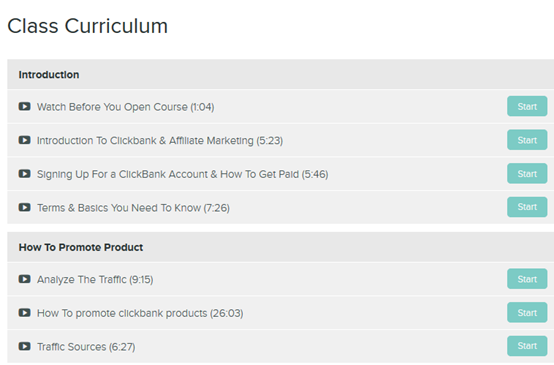Start Introduction To Clickbank & Affiliate Marketing
The height and width of the screenshot is (365, 554).
[527, 140]
